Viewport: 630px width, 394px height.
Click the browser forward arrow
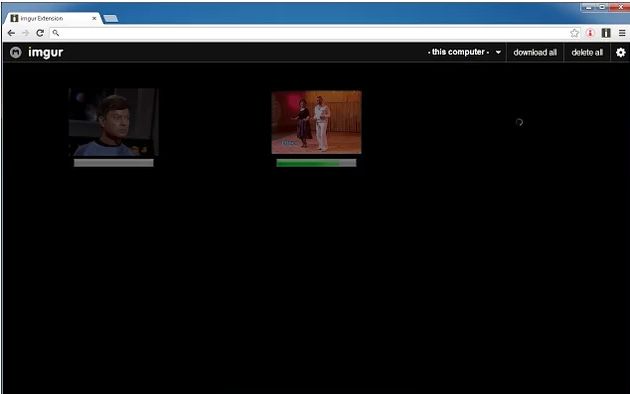pyautogui.click(x=25, y=33)
